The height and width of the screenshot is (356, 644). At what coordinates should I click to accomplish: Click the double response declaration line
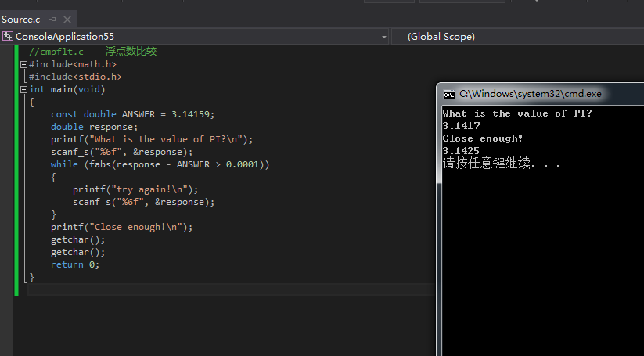point(95,127)
